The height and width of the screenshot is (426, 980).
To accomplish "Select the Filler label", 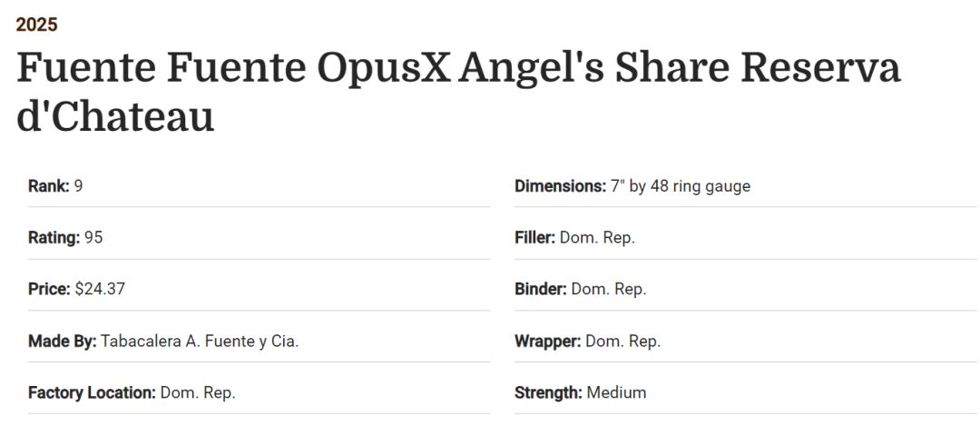I will 534,238.
